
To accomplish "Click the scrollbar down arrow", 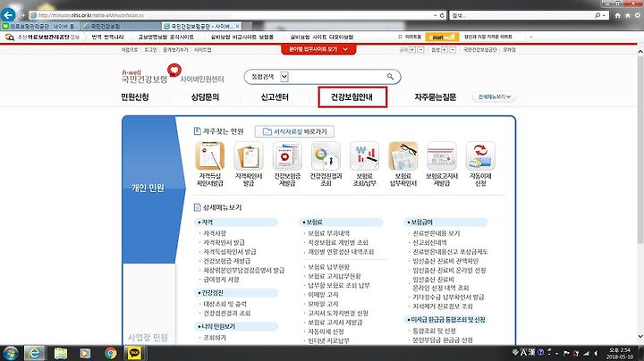I will [x=640, y=336].
